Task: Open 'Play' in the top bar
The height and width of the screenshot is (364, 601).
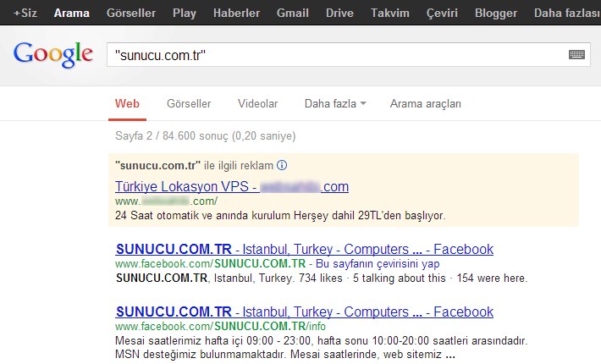Action: point(185,13)
